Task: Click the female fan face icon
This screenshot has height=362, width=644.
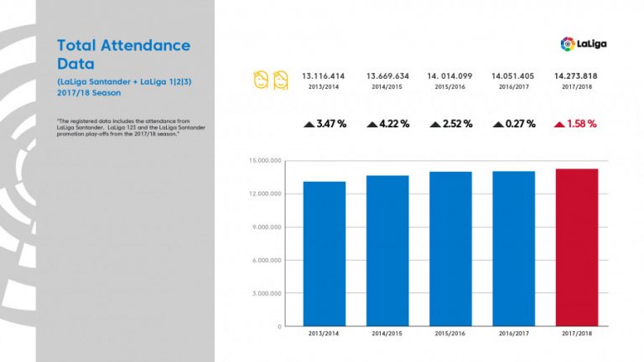Action: tap(281, 80)
